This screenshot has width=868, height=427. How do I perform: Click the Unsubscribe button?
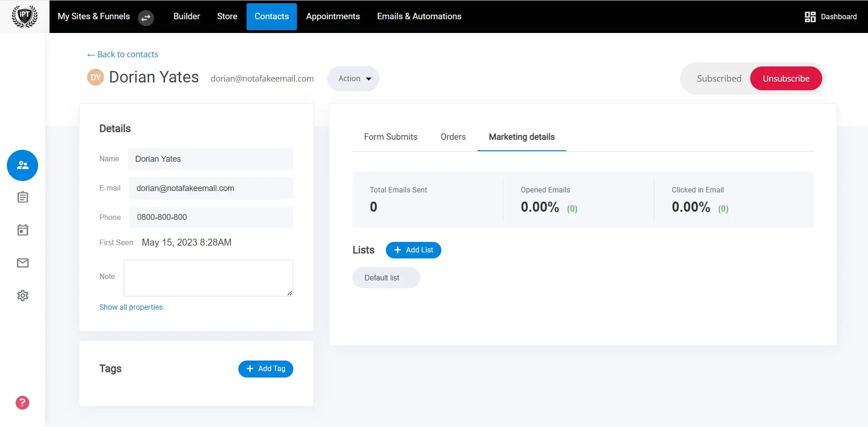[786, 79]
